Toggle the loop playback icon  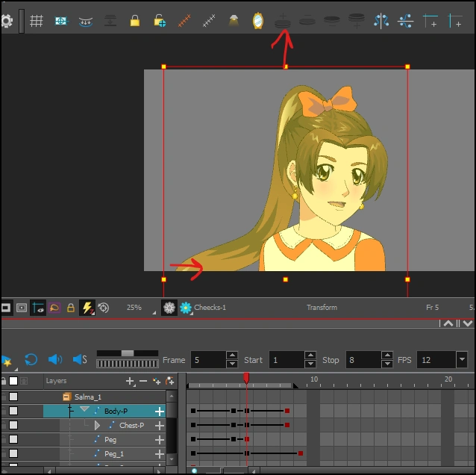click(31, 359)
